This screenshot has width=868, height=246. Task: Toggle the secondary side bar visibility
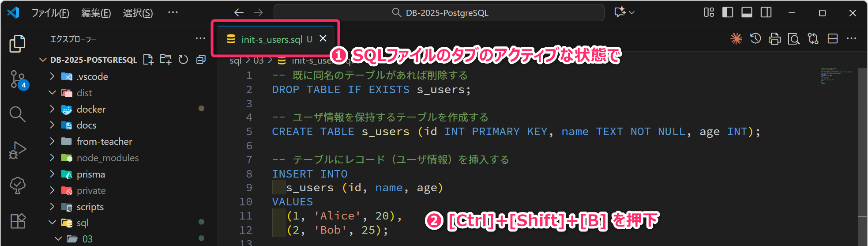tap(766, 13)
